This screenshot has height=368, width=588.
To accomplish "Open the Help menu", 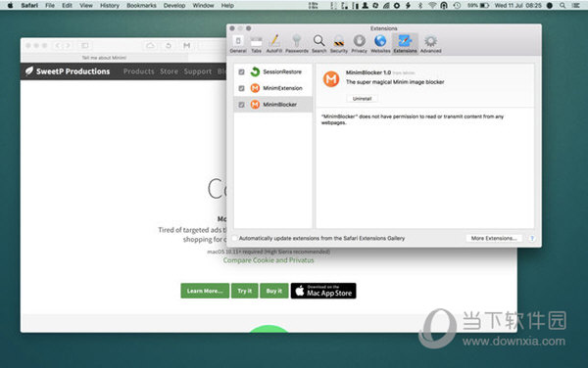I will (227, 5).
